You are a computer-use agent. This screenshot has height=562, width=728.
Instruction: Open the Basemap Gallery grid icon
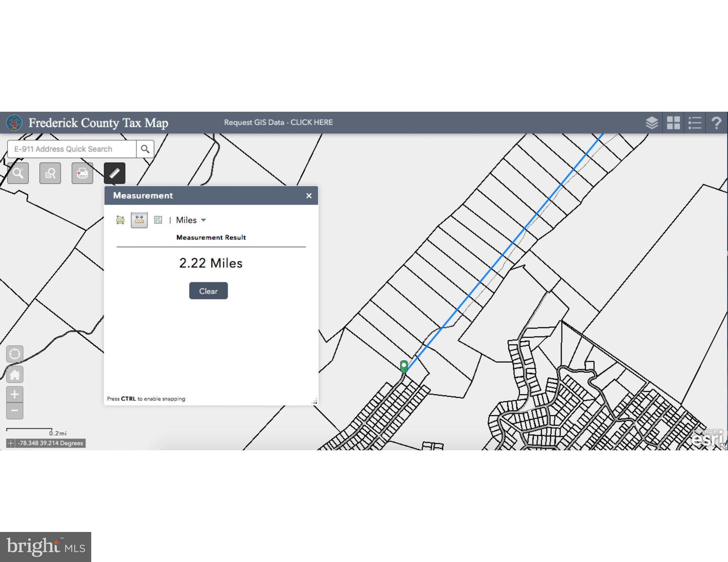tap(673, 123)
